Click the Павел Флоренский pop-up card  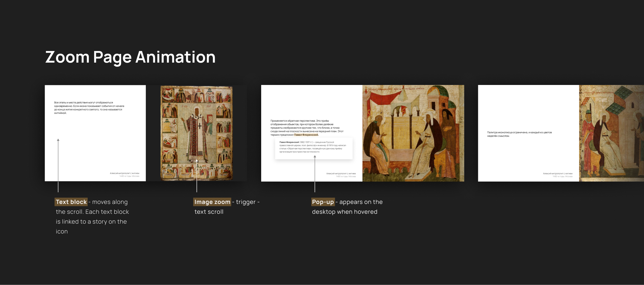click(313, 148)
